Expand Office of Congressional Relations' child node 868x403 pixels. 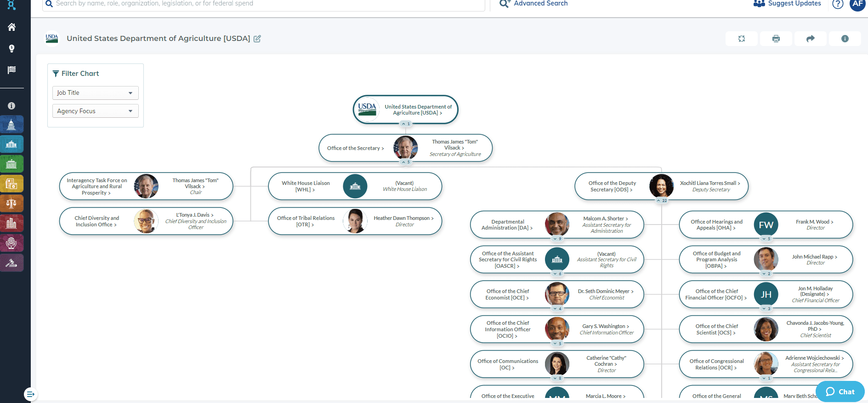(766, 378)
